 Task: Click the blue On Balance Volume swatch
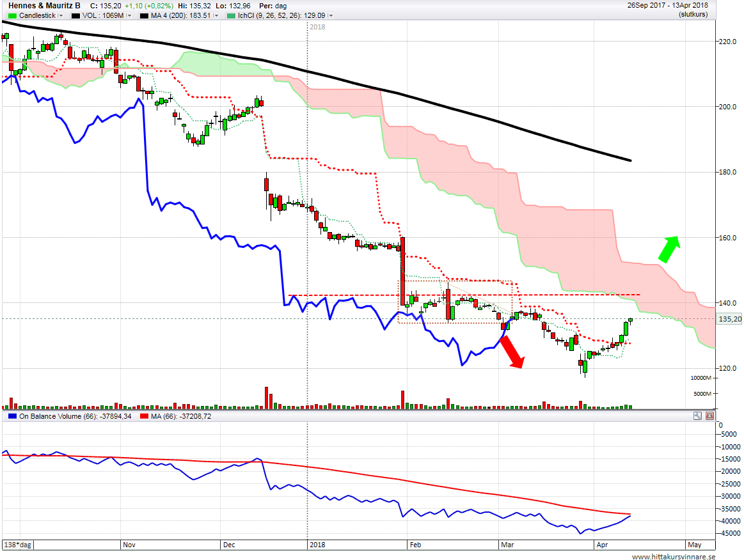click(x=12, y=416)
